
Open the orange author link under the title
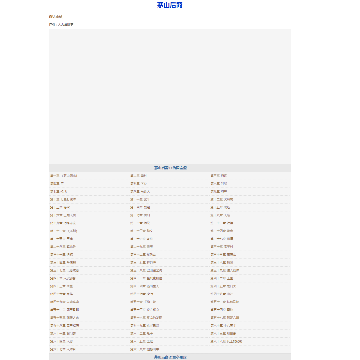(55, 16)
